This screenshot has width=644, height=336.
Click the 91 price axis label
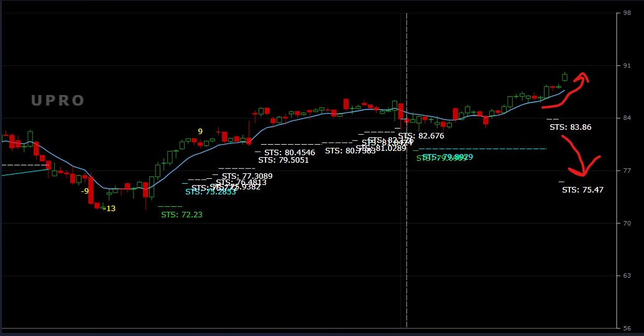(x=628, y=65)
